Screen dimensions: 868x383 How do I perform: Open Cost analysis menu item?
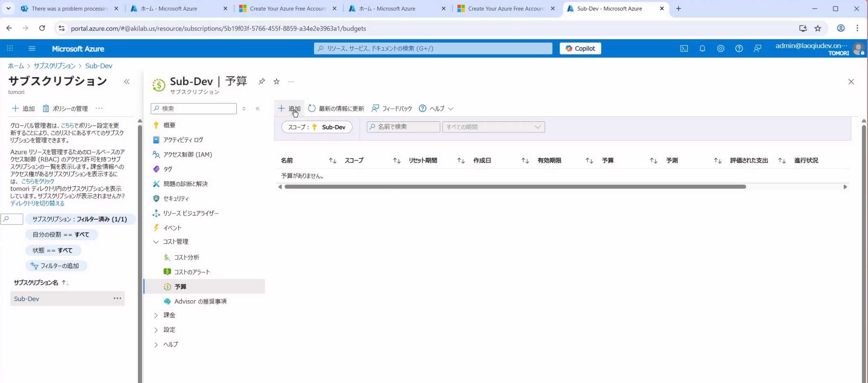[186, 257]
